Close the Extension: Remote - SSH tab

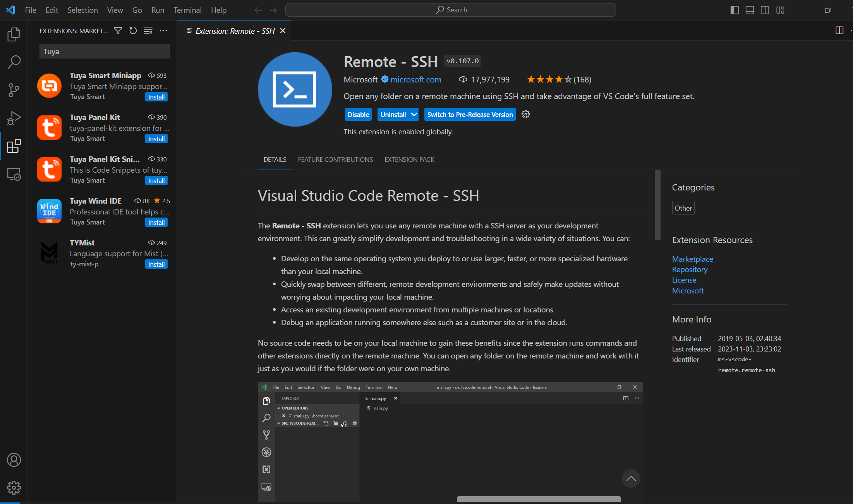(283, 31)
